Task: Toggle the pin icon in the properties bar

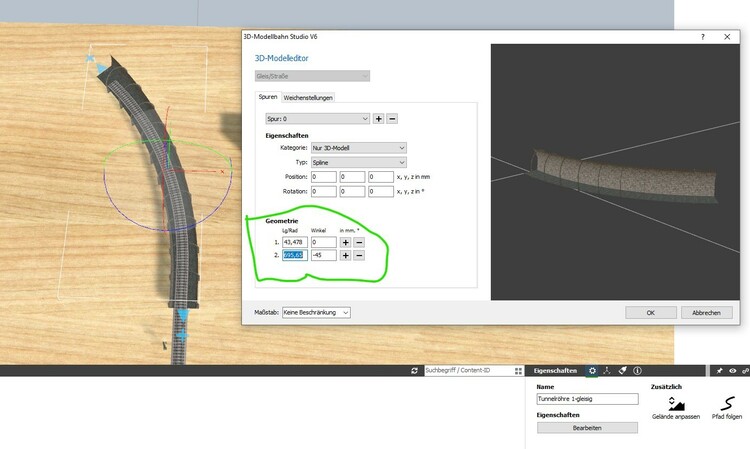Action: [x=719, y=371]
